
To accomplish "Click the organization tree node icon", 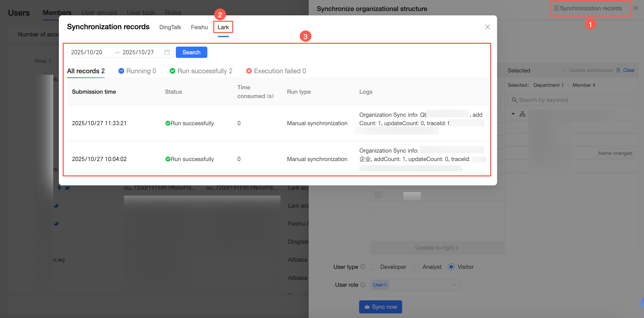I will point(522,114).
